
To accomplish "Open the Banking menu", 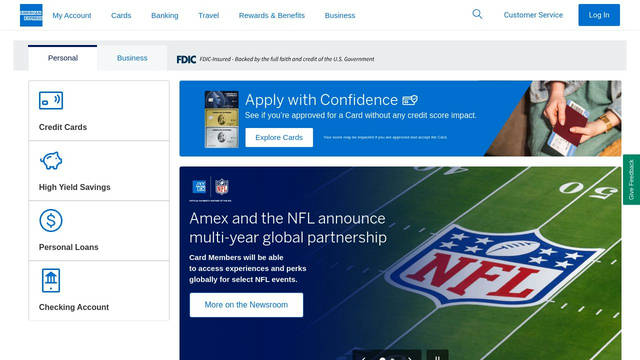I will pos(165,16).
